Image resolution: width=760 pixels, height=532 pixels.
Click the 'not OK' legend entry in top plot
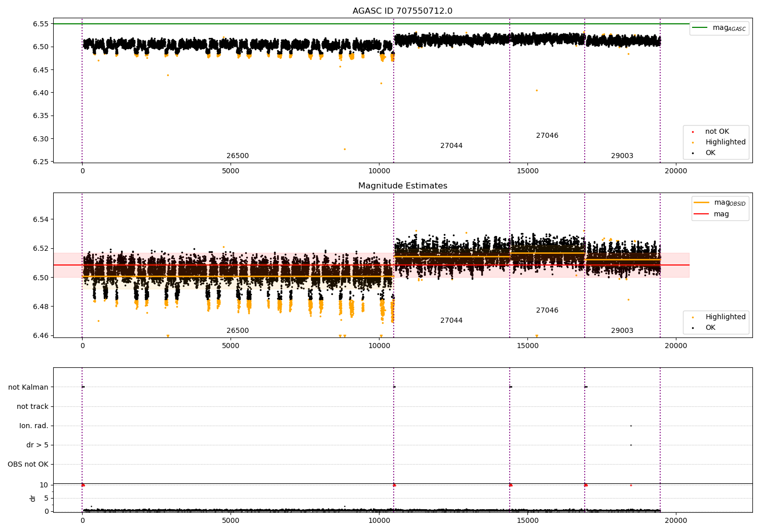click(717, 132)
